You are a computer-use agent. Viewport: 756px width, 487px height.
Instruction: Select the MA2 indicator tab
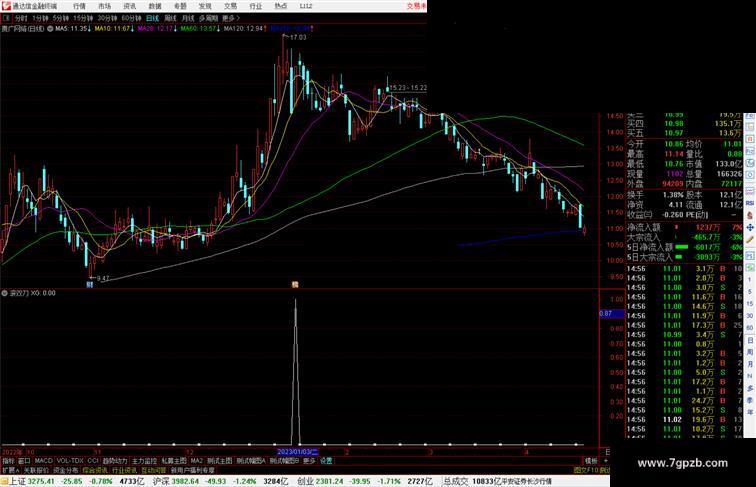197,461
